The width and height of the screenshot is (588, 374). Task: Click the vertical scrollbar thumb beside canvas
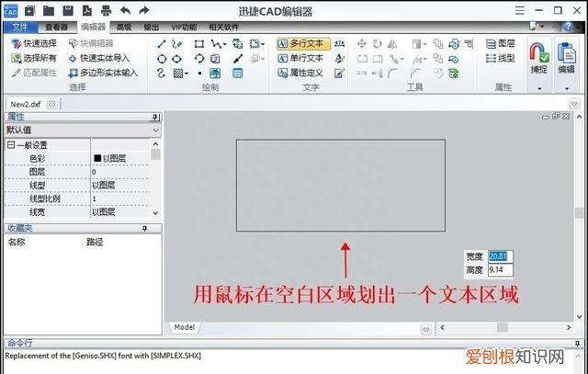click(x=579, y=212)
